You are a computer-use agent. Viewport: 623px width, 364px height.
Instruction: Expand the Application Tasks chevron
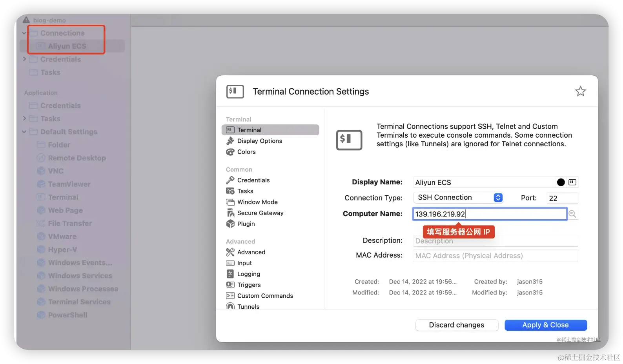[24, 118]
